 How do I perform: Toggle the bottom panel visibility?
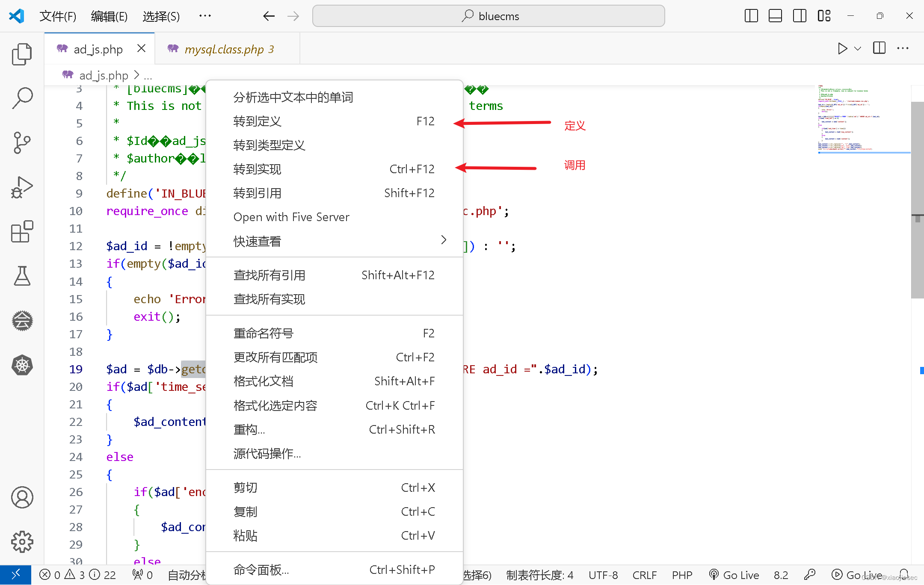(775, 15)
